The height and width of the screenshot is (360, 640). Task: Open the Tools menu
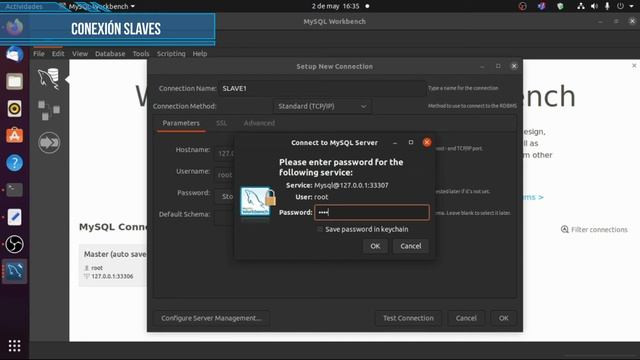tap(141, 53)
